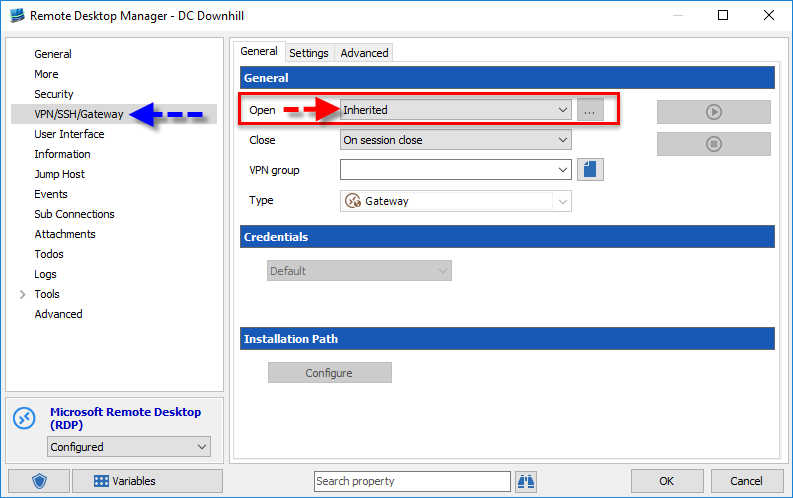
Task: Select Information in the sidebar
Action: tap(62, 154)
